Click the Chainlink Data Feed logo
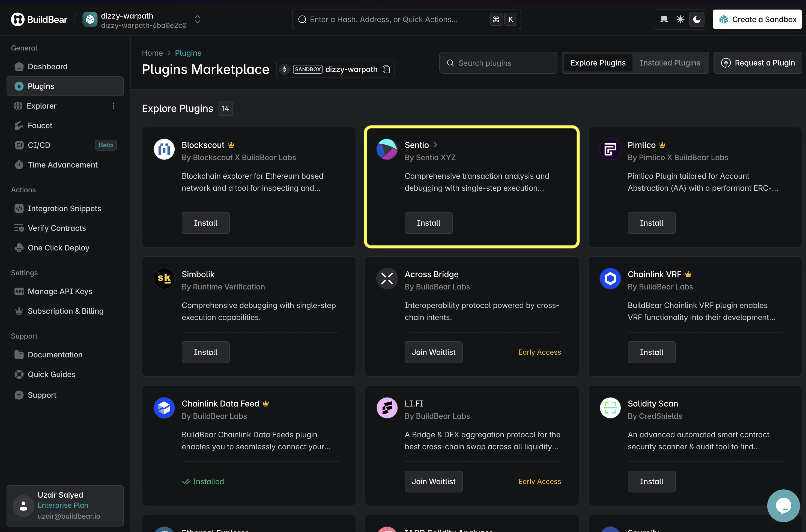The width and height of the screenshot is (806, 532). [x=164, y=408]
